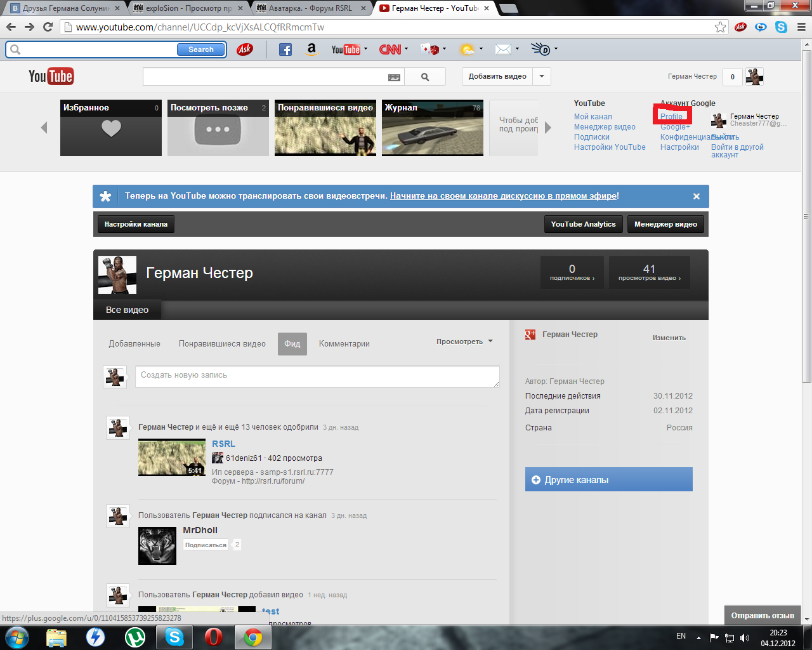Open the on-screen keyboard icon in YouTube search
This screenshot has width=812, height=650.
coord(394,77)
